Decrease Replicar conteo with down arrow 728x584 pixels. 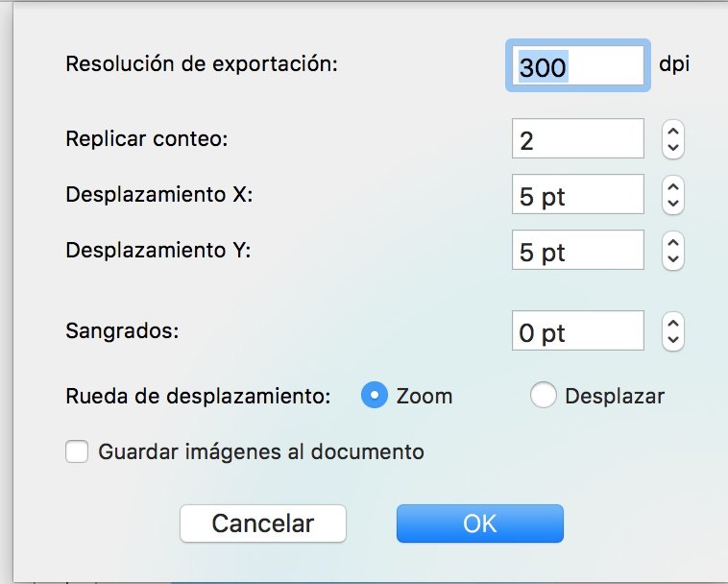pyautogui.click(x=672, y=148)
